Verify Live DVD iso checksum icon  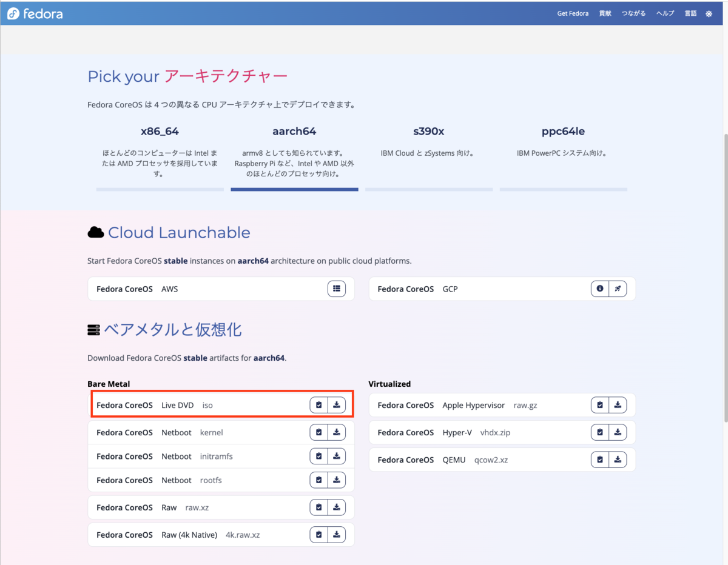(x=319, y=405)
